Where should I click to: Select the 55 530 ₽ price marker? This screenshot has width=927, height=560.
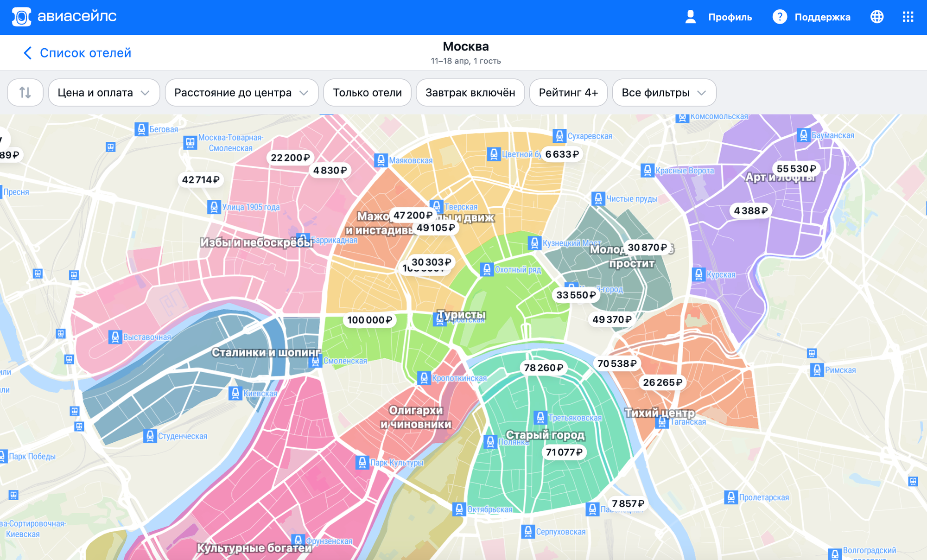click(x=796, y=169)
